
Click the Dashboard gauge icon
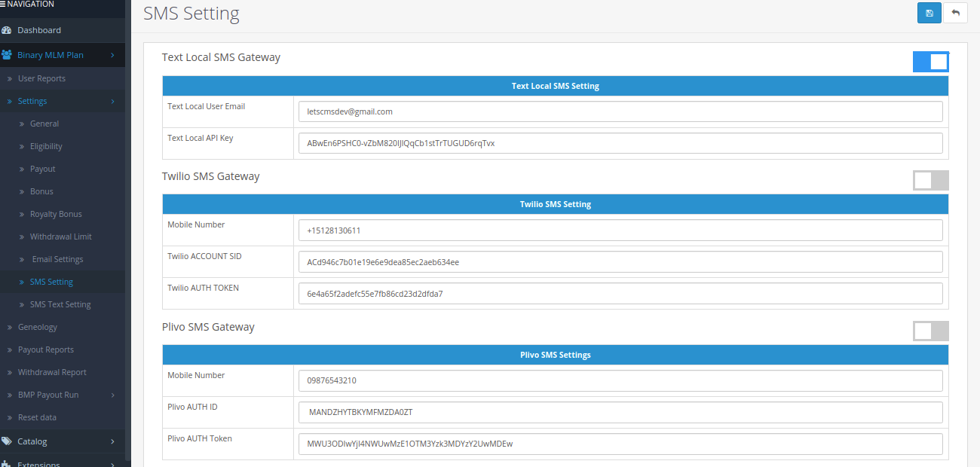7,30
